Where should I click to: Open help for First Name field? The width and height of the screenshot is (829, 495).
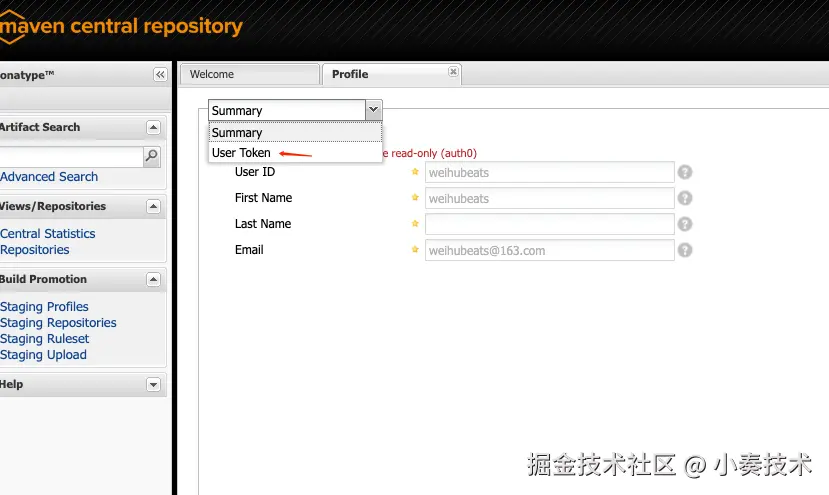coord(685,198)
